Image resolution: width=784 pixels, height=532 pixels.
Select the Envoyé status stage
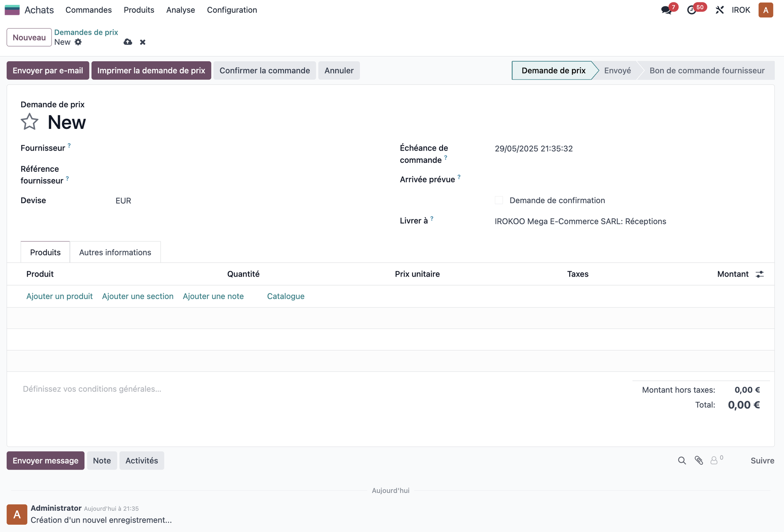click(617, 71)
